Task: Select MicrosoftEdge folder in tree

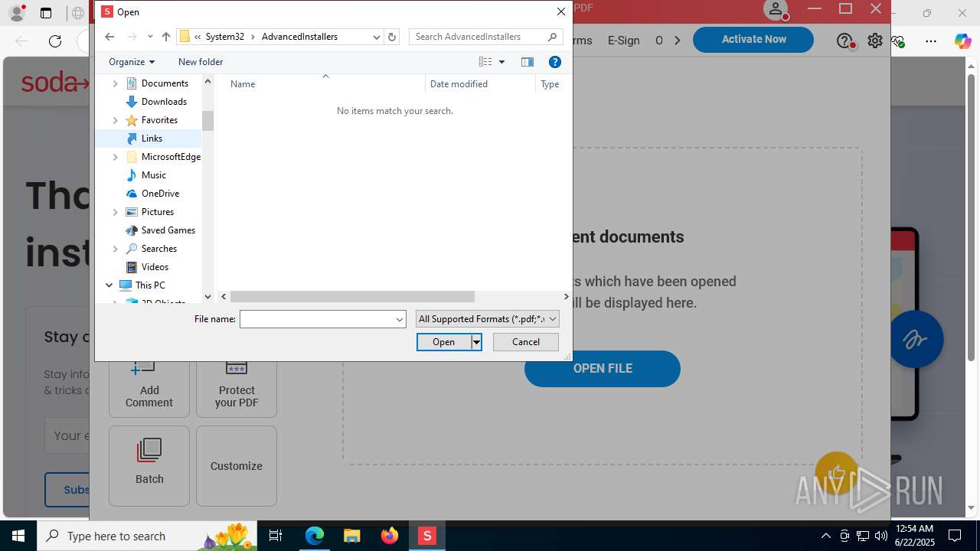Action: pyautogui.click(x=171, y=157)
